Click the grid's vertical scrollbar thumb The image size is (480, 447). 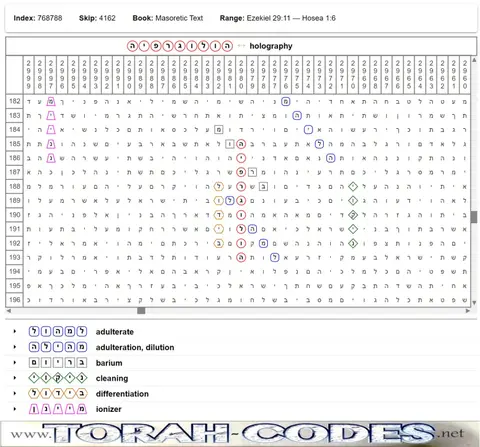click(474, 217)
